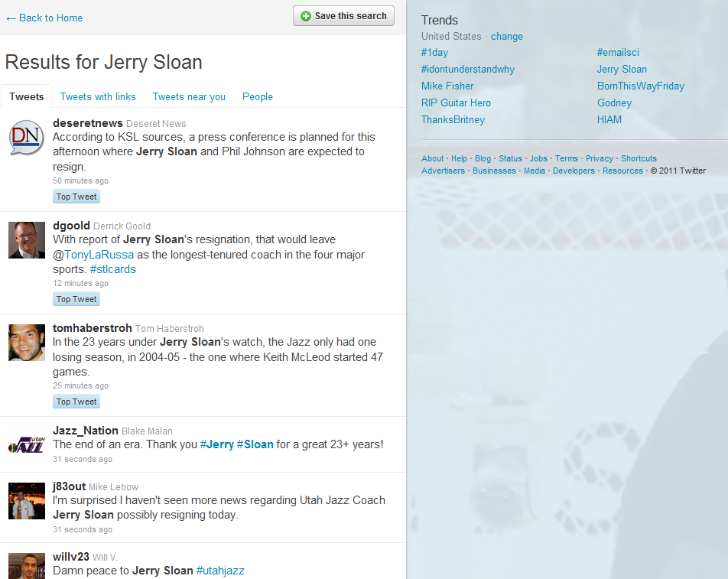
Task: Click the #stlcards hashtag
Action: click(x=113, y=269)
